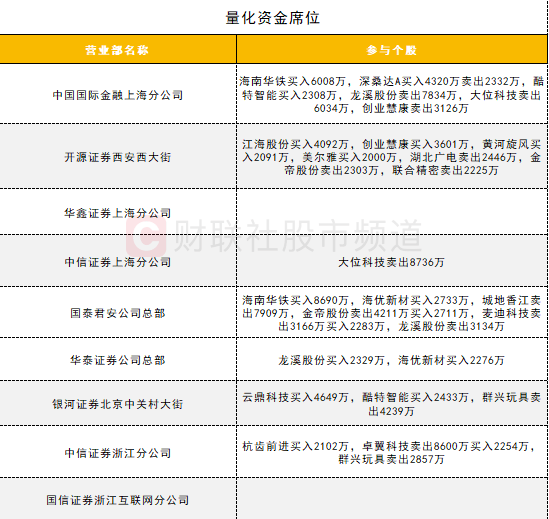Image resolution: width=549 pixels, height=519 pixels.
Task: Click the stock cell starting with 云鼎科技买入4649万
Action: [x=391, y=404]
